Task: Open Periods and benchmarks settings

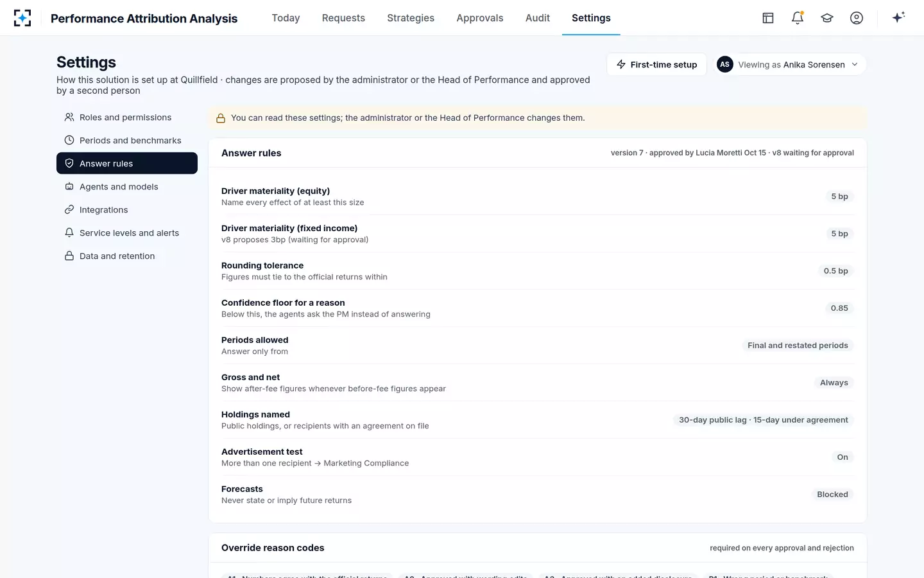Action: 127,140
